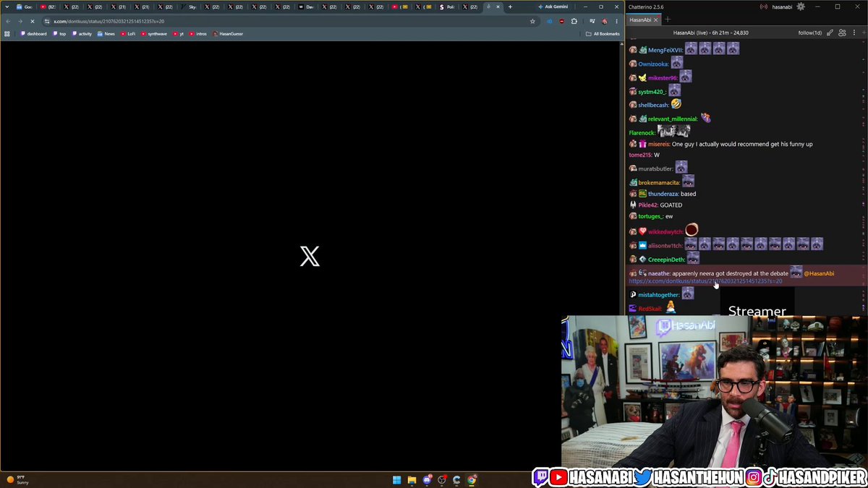Open Chrome extensions puzzle icon

574,21
